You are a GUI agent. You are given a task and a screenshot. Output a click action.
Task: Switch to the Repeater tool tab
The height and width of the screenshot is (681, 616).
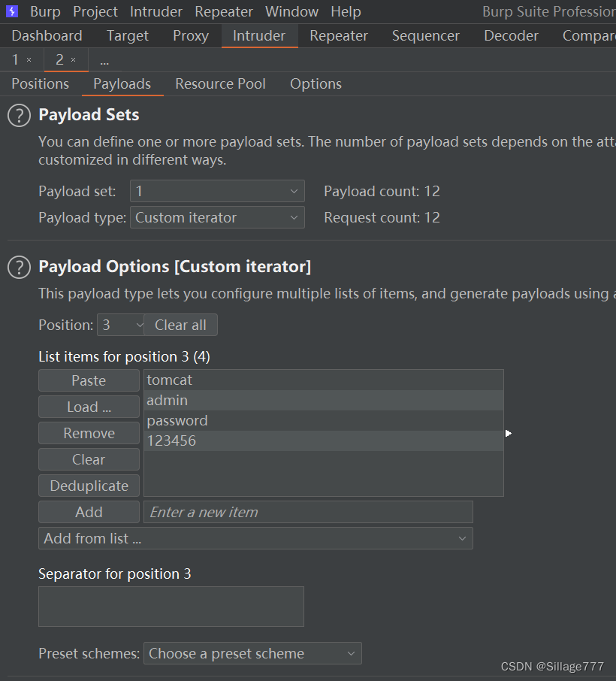tap(339, 35)
